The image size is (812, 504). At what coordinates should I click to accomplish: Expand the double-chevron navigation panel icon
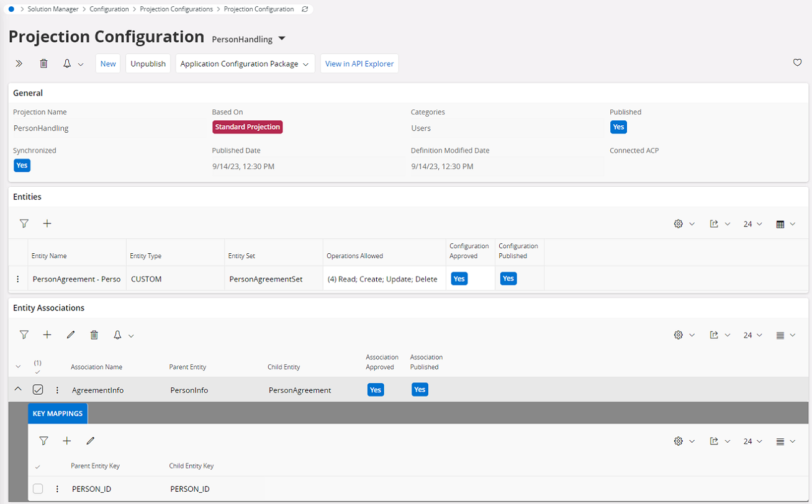(x=19, y=63)
